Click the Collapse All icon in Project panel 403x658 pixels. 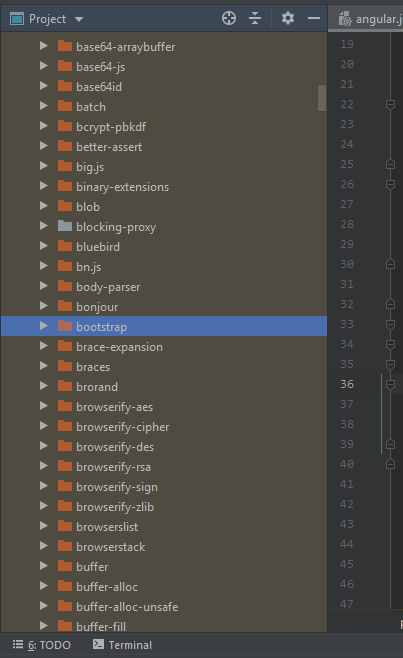(x=255, y=18)
